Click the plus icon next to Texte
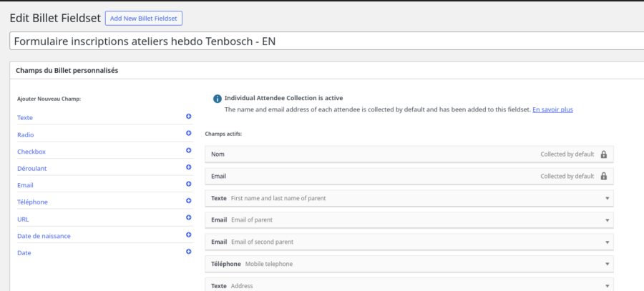Screen dimensions: 644x291 189,117
